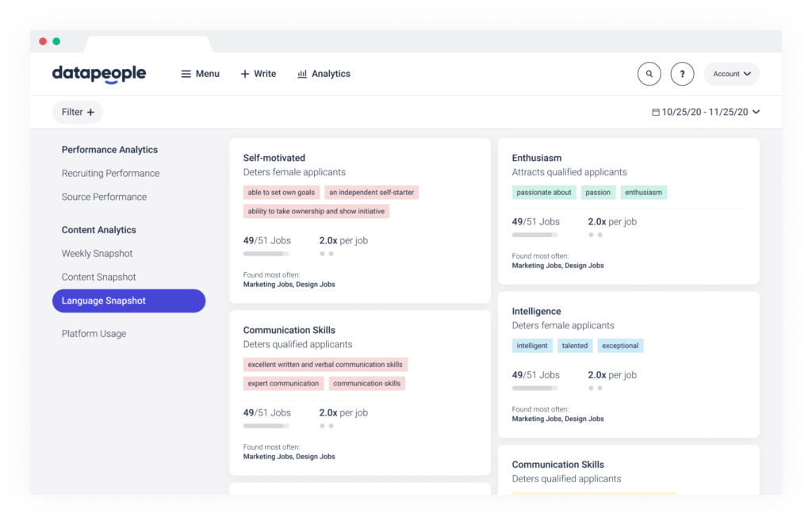Click the 'intelligent' blue tag
The width and height of the screenshot is (812, 525).
(532, 346)
